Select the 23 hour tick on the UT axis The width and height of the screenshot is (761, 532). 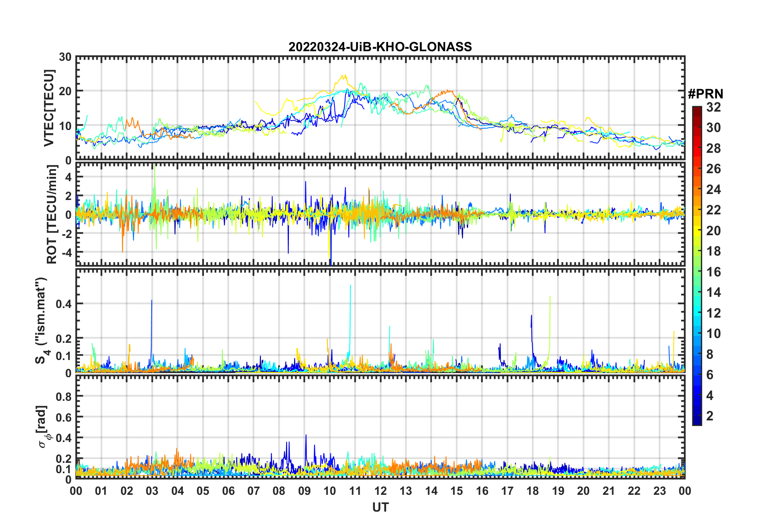click(x=660, y=491)
